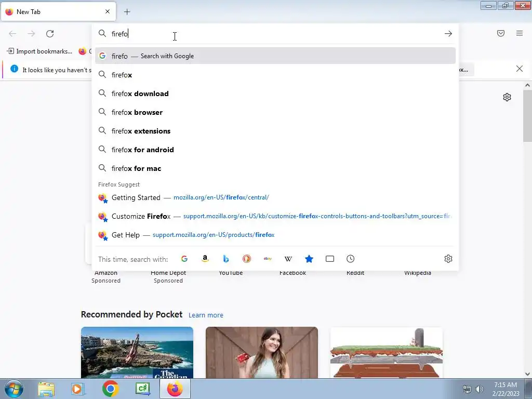This screenshot has width=532, height=399.
Task: Pick the 'firefox extensions' suggestion
Action: point(275,130)
